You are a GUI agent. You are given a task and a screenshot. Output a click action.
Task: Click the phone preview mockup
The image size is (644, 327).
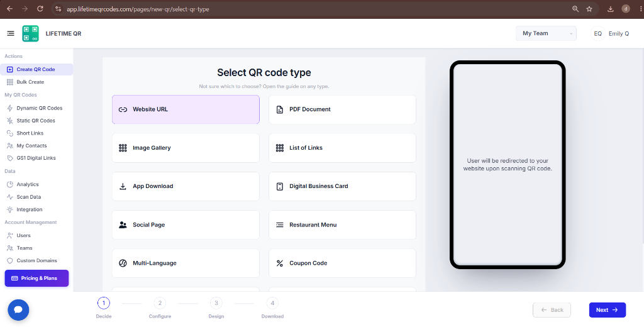508,165
